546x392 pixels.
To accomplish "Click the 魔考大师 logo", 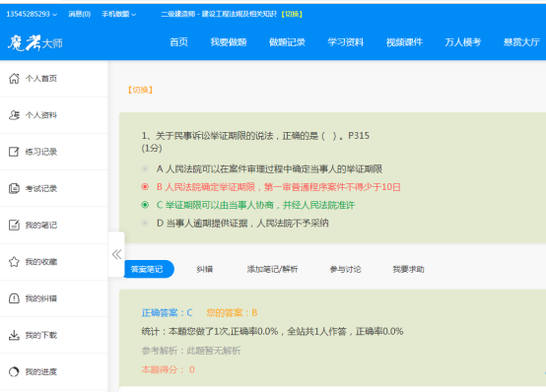I will coord(35,43).
